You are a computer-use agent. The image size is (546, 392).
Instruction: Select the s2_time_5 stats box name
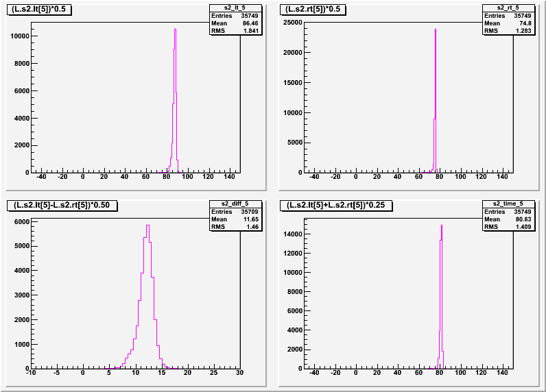508,204
